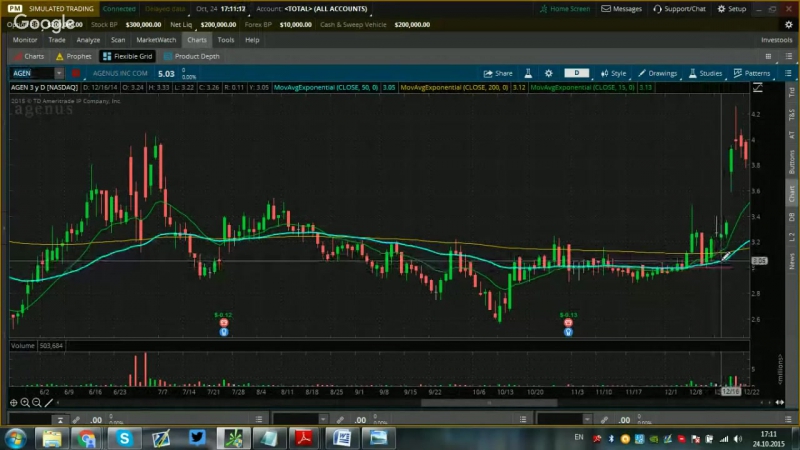Click the flask icon next to Share
Screen dimensions: 800x450
tap(528, 73)
